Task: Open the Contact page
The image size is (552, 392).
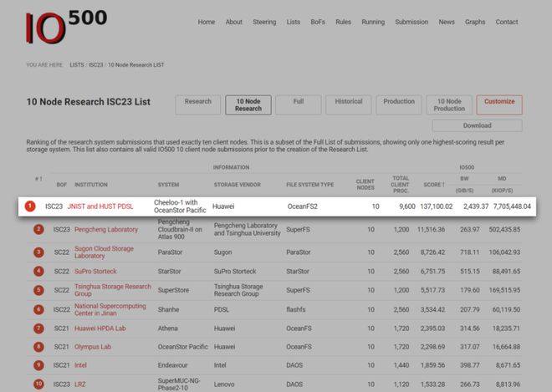Action: tap(507, 22)
